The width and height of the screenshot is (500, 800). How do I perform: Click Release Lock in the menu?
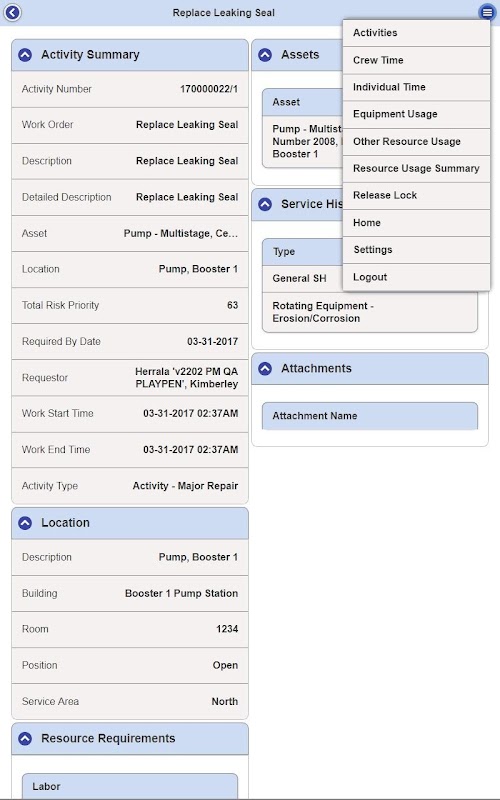(x=416, y=195)
